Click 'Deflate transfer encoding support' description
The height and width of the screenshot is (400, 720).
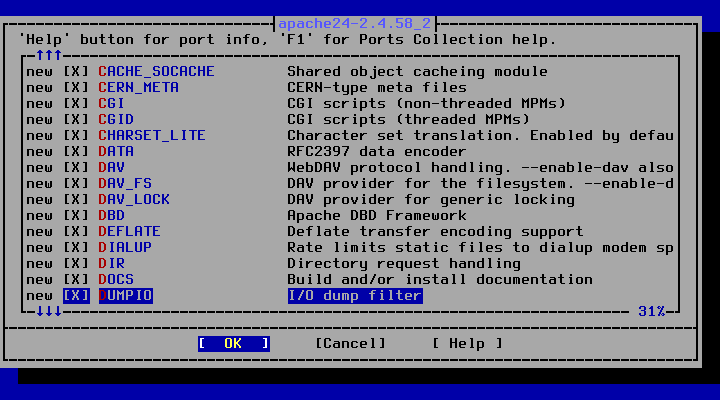(x=435, y=231)
